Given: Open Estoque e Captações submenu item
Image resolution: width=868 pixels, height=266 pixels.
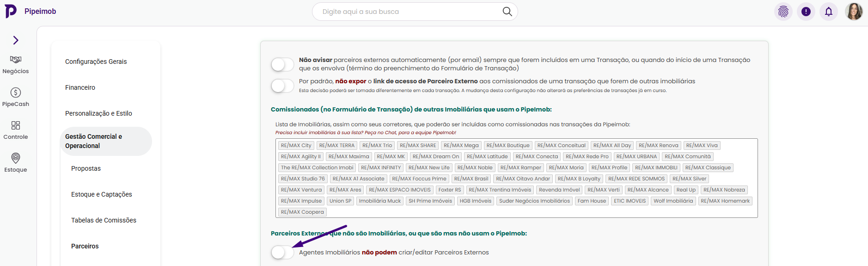Looking at the screenshot, I should coord(102,194).
